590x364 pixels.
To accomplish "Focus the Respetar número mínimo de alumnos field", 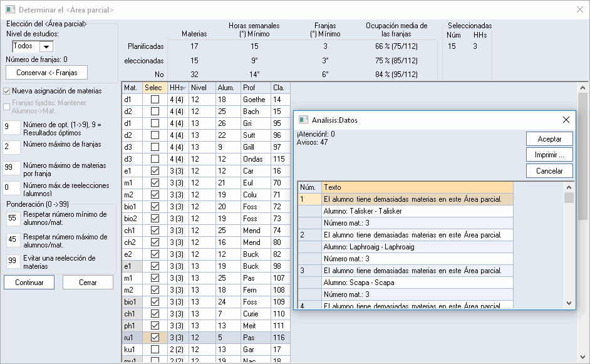I will pos(13,218).
